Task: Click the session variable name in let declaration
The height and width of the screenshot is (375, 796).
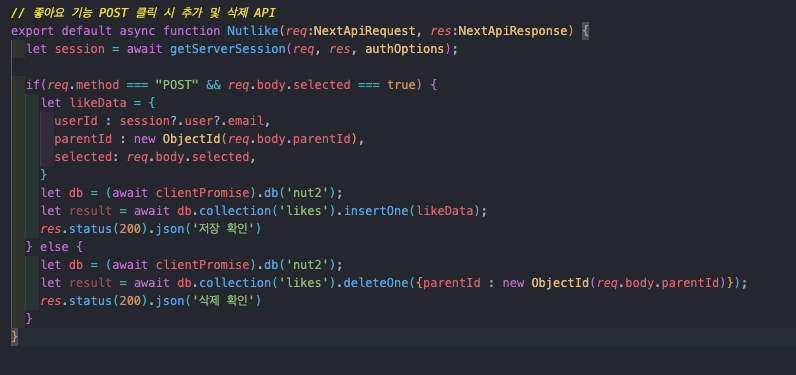Action: pos(80,49)
